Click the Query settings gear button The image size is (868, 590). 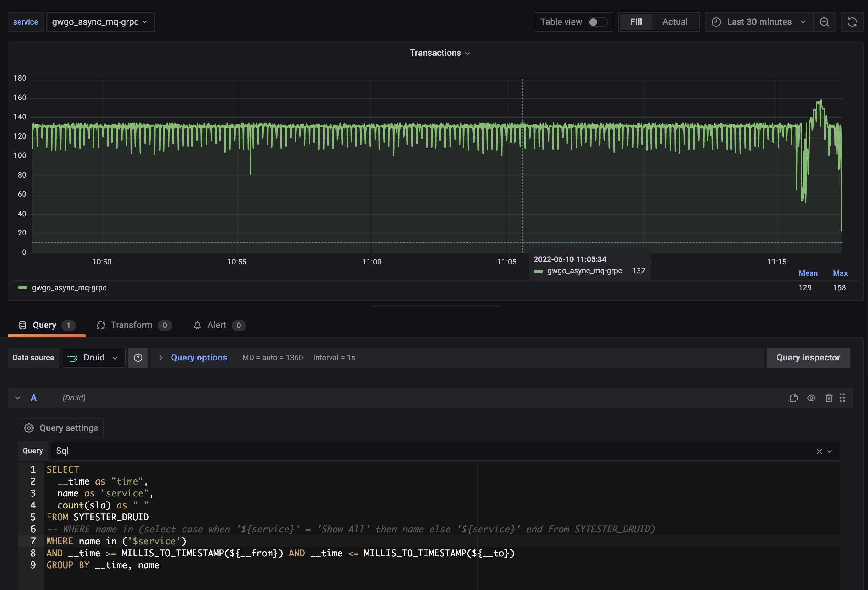[61, 428]
